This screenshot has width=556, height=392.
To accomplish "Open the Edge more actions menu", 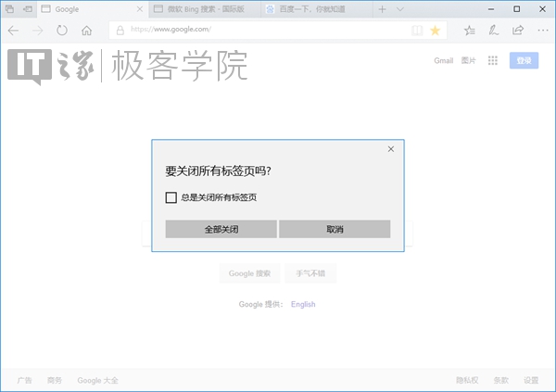I will 543,31.
